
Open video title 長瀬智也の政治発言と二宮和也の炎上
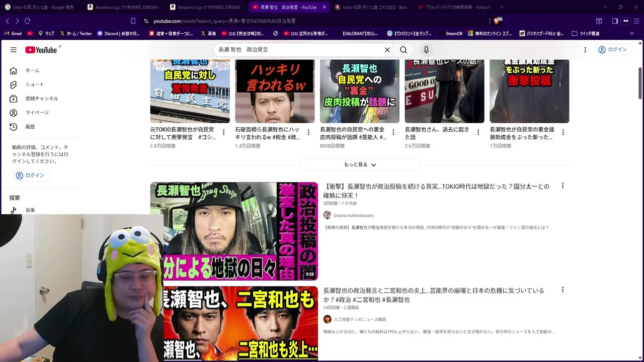(434, 295)
